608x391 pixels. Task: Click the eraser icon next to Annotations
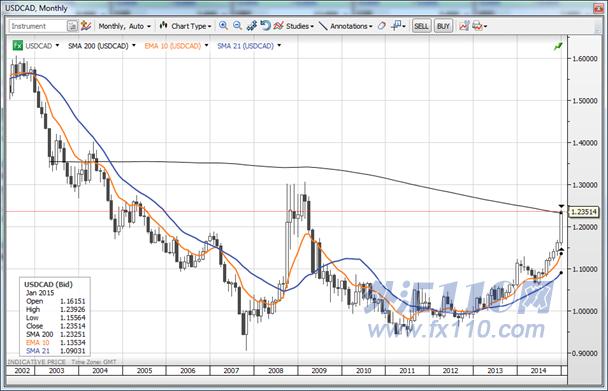click(x=382, y=26)
